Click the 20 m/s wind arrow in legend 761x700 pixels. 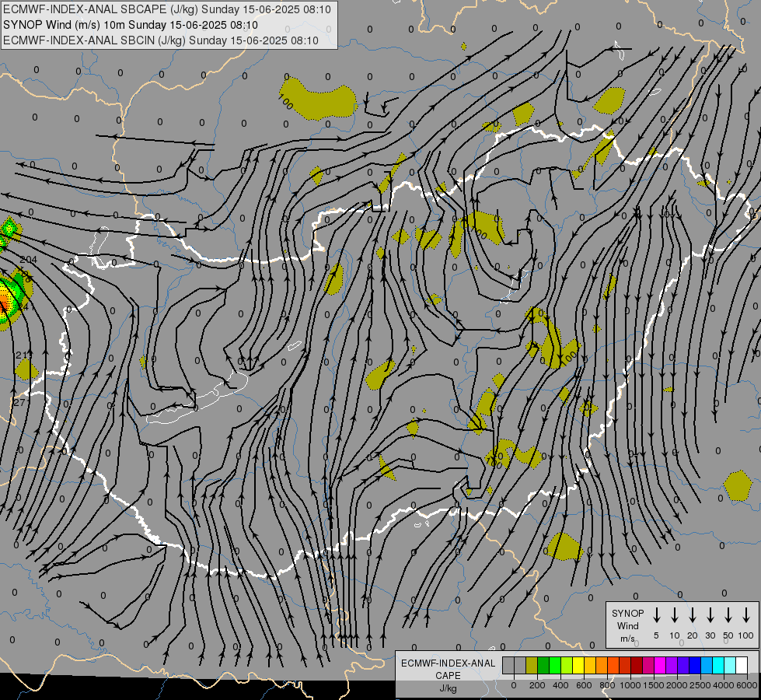pos(693,615)
